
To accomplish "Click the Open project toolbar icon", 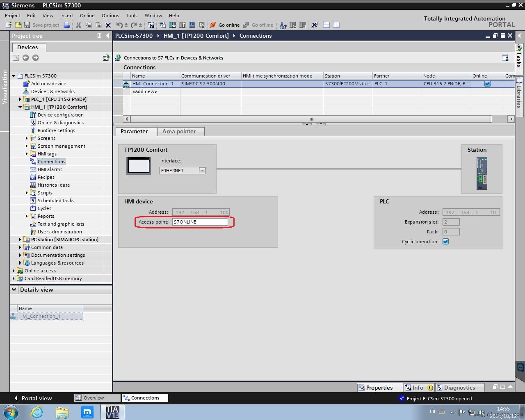I will [x=18, y=25].
